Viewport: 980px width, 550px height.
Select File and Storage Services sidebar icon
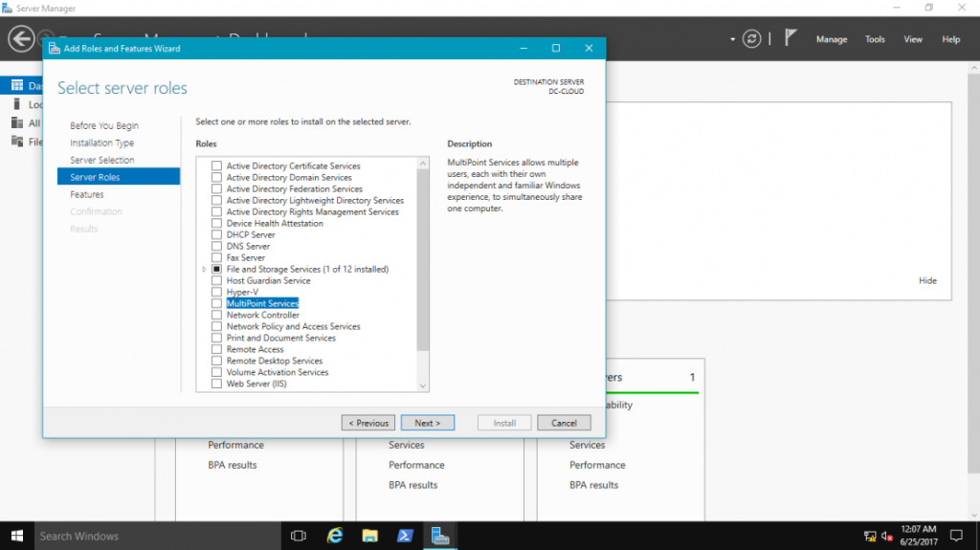pyautogui.click(x=17, y=142)
